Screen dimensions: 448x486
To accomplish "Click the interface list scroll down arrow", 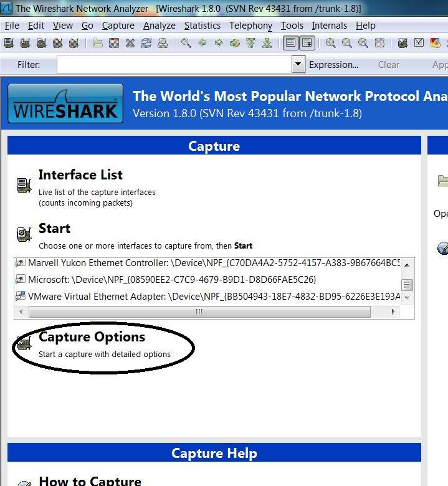I will (407, 298).
